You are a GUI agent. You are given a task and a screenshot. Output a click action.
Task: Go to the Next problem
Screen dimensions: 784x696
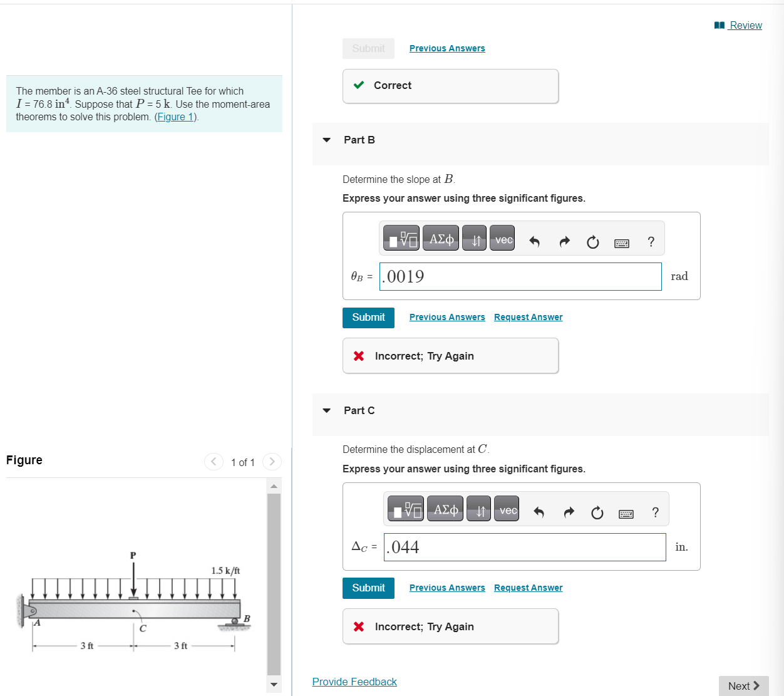(743, 686)
